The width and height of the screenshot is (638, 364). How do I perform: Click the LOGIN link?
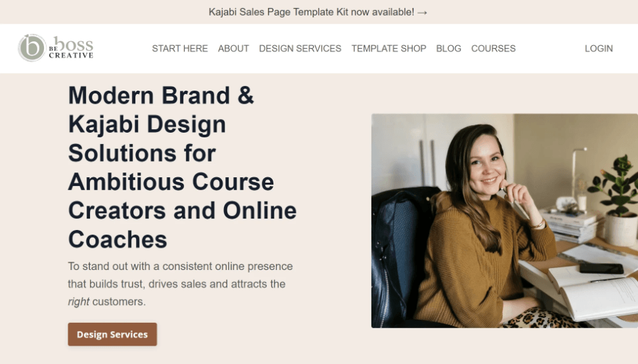pyautogui.click(x=599, y=49)
